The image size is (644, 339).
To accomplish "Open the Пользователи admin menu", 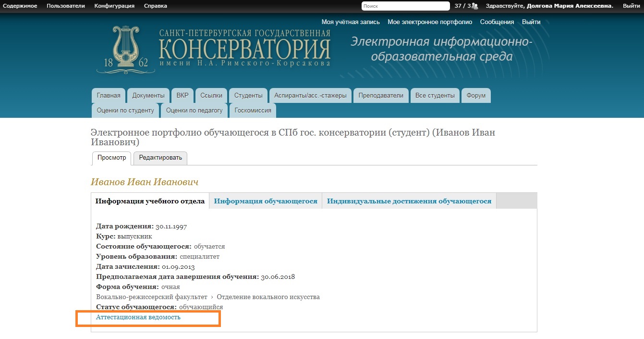I will tap(66, 6).
